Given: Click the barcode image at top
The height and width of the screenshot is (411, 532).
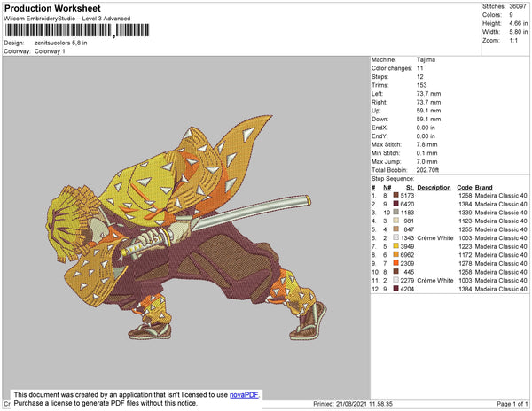Looking at the screenshot, I should pos(77,30).
